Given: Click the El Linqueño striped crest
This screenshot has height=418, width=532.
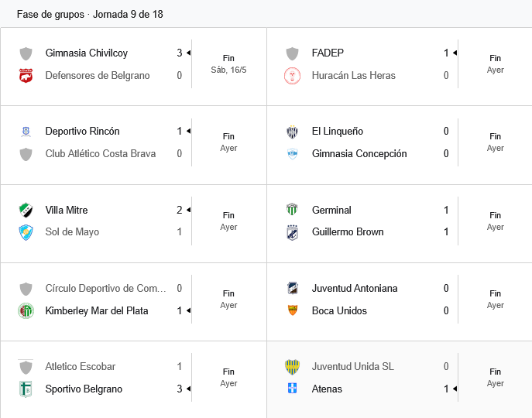Looking at the screenshot, I should (292, 132).
